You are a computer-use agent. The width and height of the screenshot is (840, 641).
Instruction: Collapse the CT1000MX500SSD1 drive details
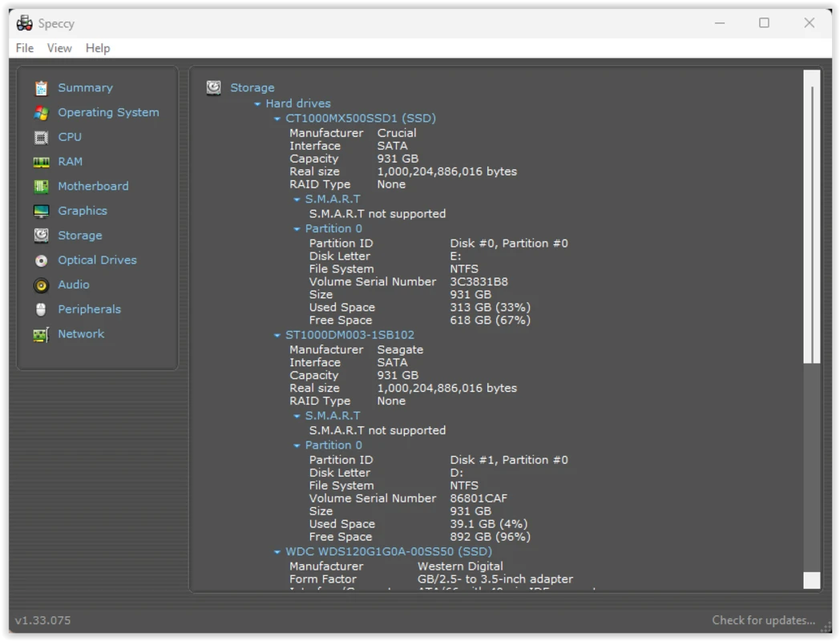[x=277, y=118]
